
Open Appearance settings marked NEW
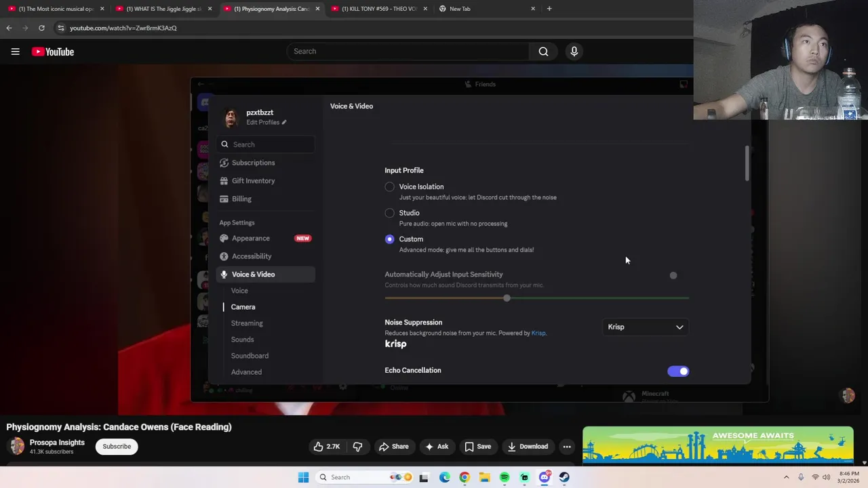pos(265,239)
